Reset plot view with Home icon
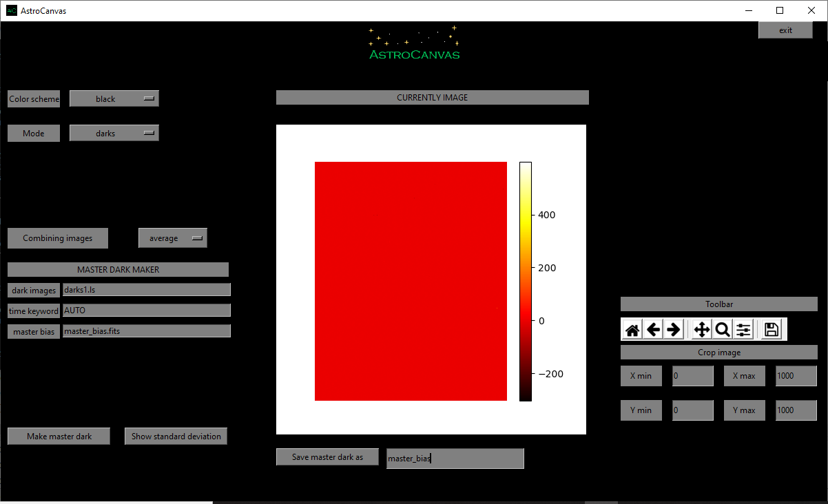 pyautogui.click(x=632, y=330)
